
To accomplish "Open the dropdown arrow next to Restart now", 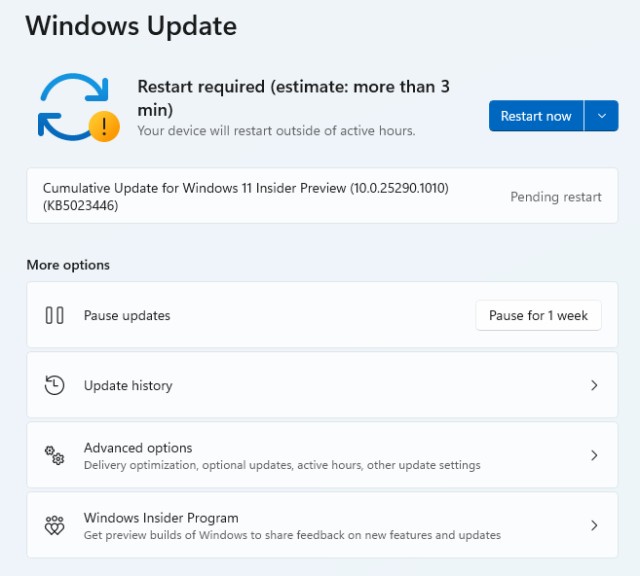I will pos(601,116).
